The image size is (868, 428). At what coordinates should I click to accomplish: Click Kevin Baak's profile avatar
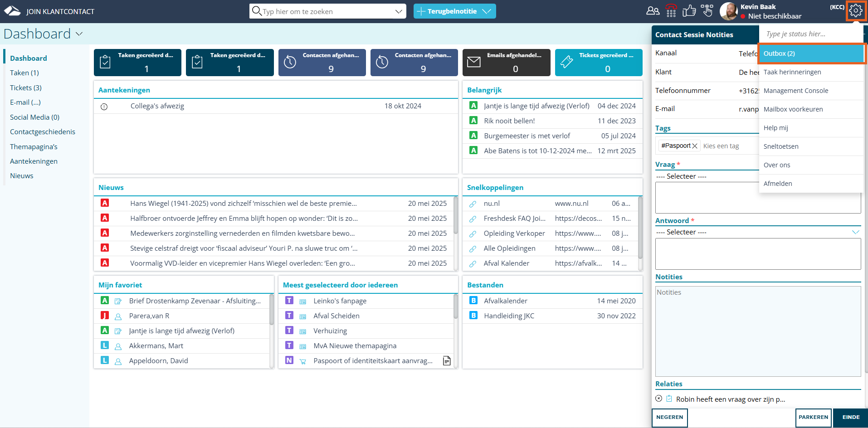click(729, 11)
